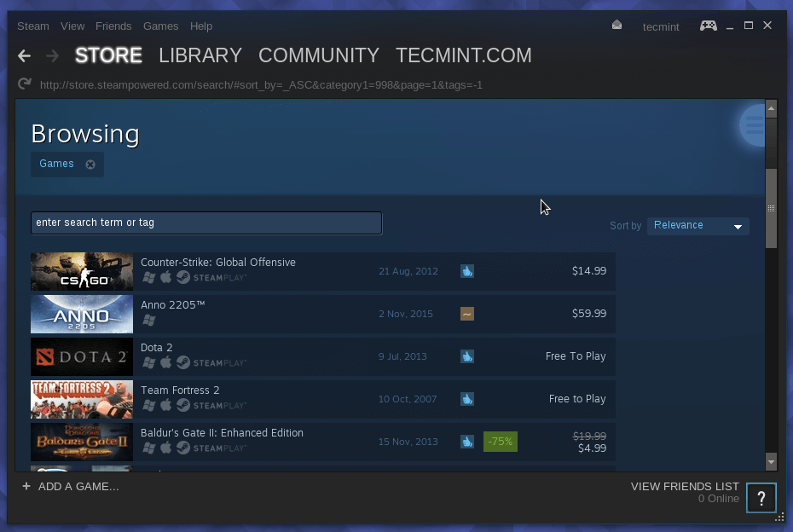The width and height of the screenshot is (793, 532).
Task: Open the Anno 2205 title link
Action: pyautogui.click(x=172, y=305)
